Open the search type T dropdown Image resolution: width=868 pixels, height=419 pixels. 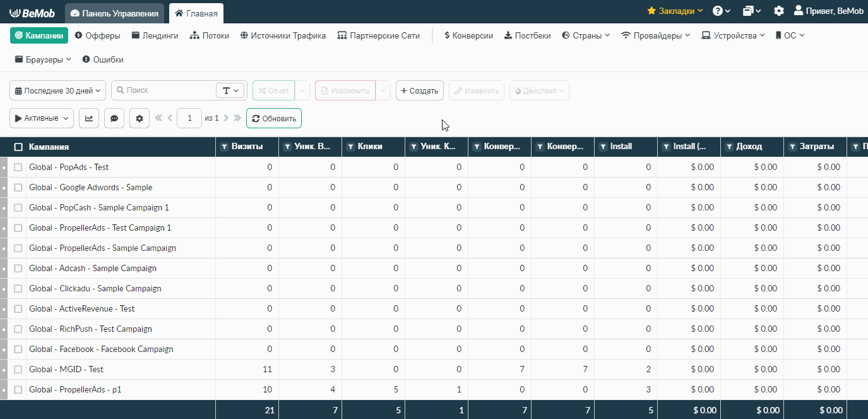point(230,90)
